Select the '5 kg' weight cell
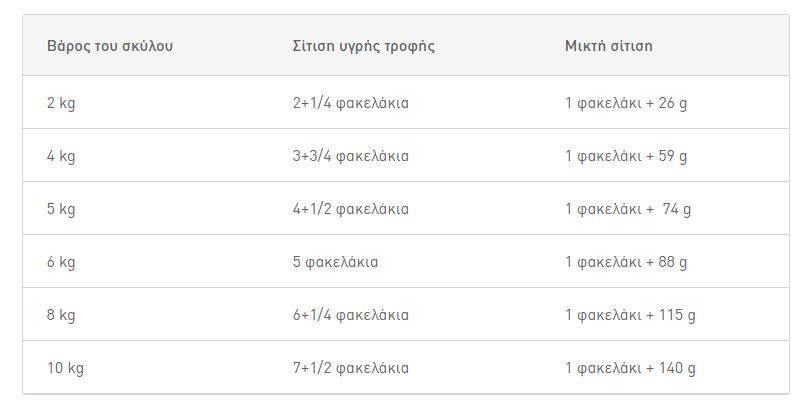Image resolution: width=807 pixels, height=414 pixels. coord(61,210)
